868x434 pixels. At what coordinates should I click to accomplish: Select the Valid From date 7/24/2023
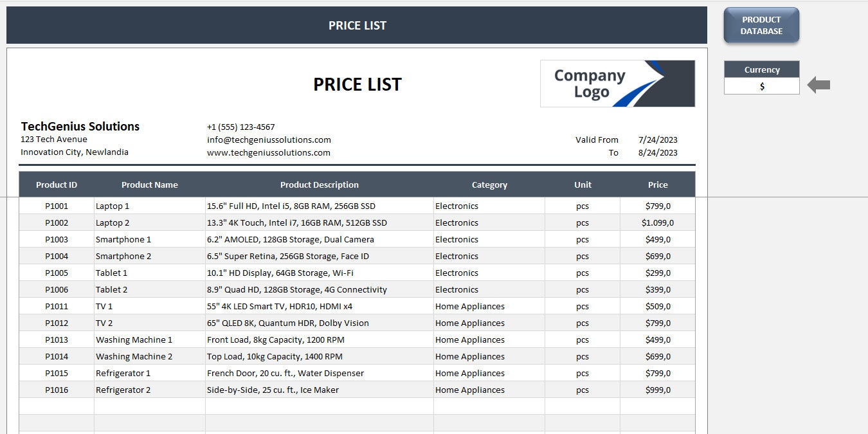[658, 140]
